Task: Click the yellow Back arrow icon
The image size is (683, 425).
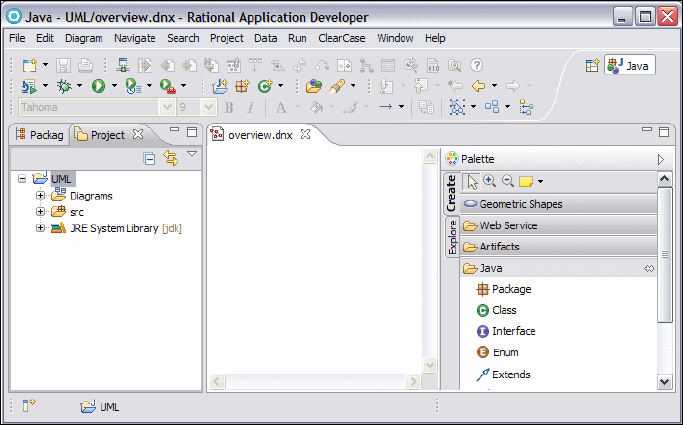Action: click(x=478, y=86)
